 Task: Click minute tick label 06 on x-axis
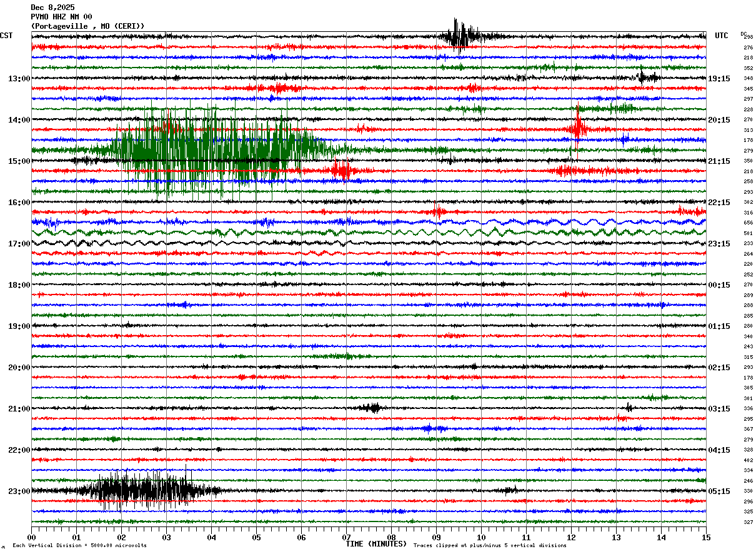pos(301,537)
